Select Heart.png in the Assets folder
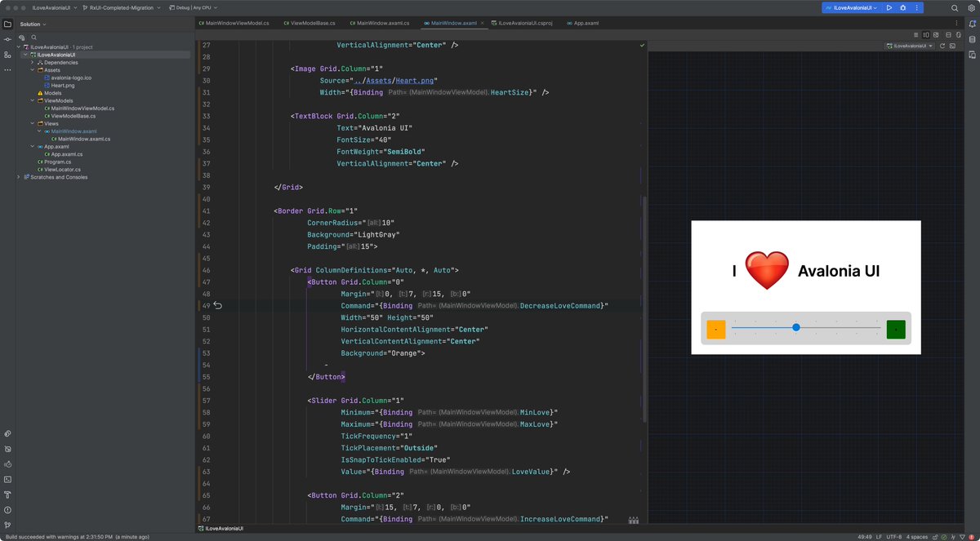980x541 pixels. (61, 85)
